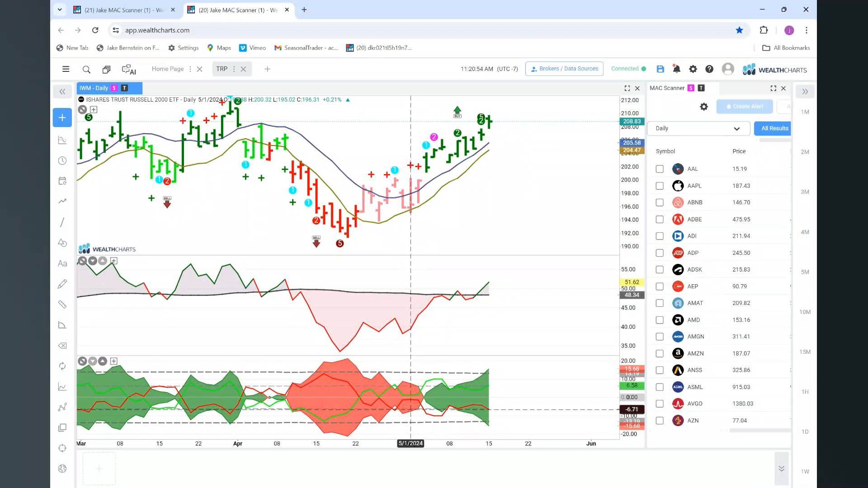This screenshot has height=488, width=868.
Task: Select the trend arrow indicator tool
Action: pyautogui.click(x=62, y=201)
